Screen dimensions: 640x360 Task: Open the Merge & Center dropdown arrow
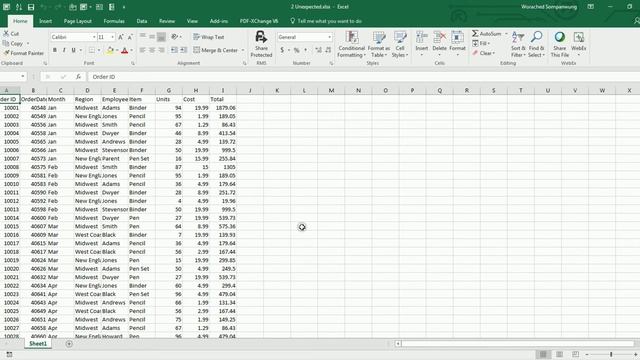[243, 50]
